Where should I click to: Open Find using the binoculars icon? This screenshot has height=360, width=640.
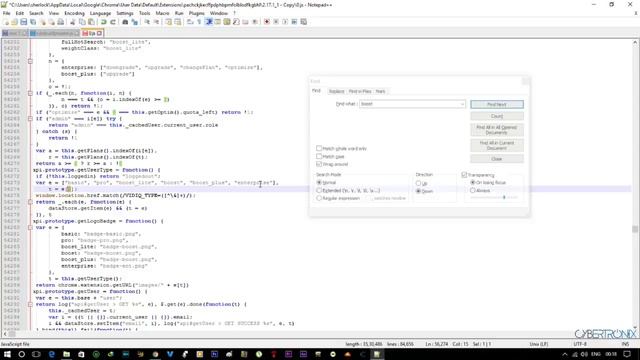point(125,22)
